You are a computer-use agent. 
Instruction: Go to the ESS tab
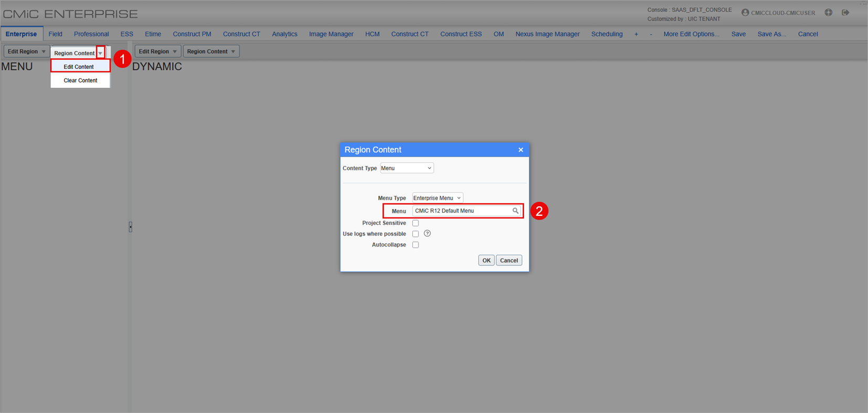[127, 34]
